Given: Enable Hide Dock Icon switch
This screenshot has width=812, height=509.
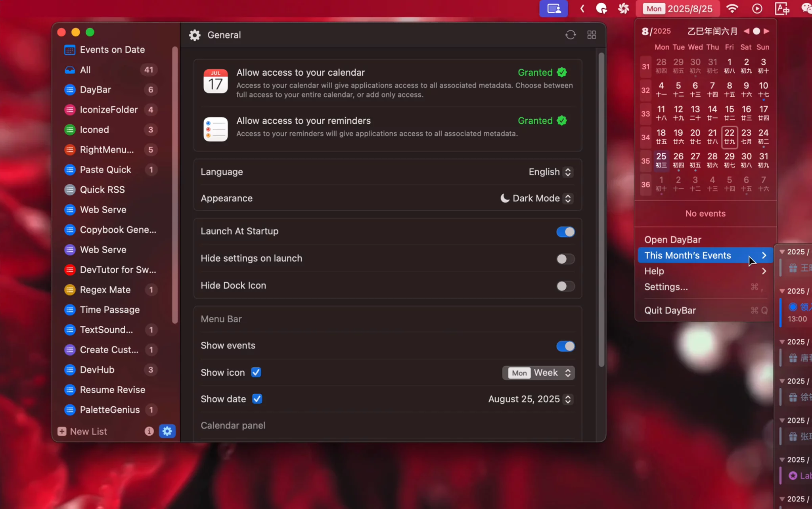Looking at the screenshot, I should pyautogui.click(x=565, y=286).
